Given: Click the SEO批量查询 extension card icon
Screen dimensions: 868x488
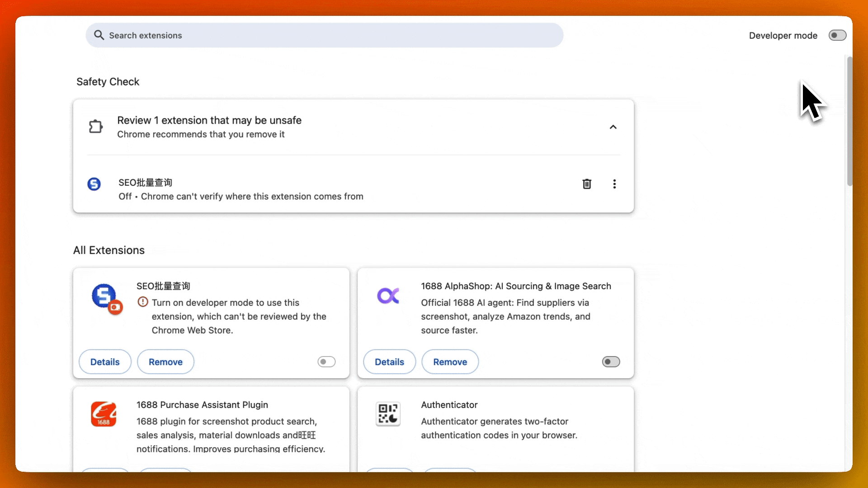Looking at the screenshot, I should click(107, 298).
